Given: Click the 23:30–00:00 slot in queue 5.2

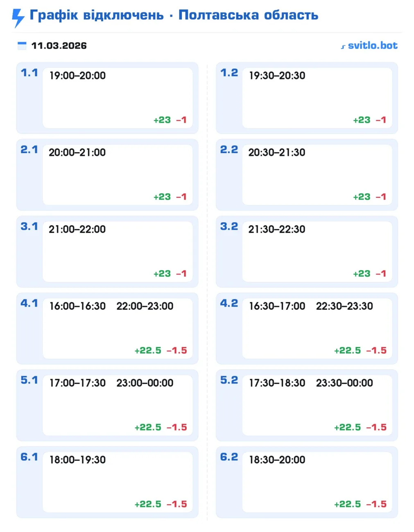Looking at the screenshot, I should pos(344,383).
